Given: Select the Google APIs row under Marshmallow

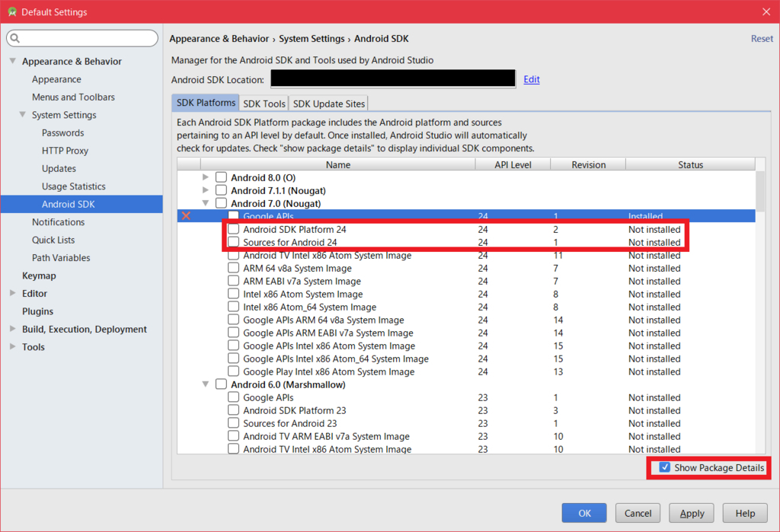Looking at the screenshot, I should [466, 397].
